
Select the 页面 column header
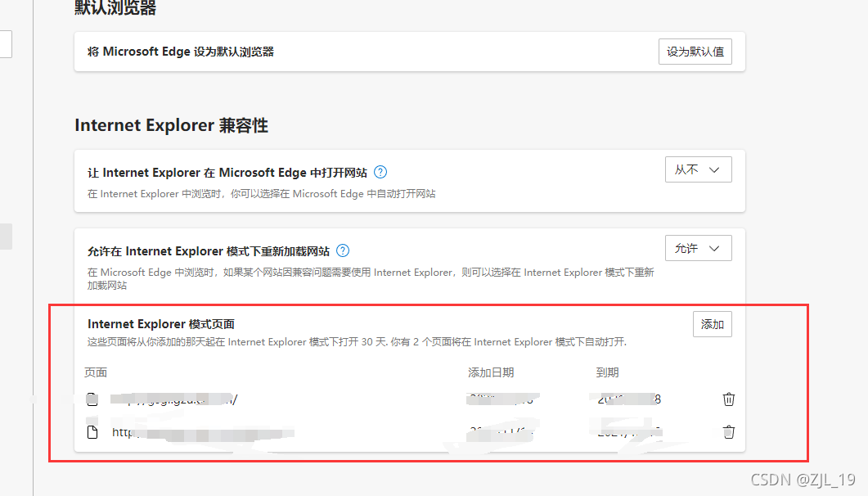pos(96,372)
